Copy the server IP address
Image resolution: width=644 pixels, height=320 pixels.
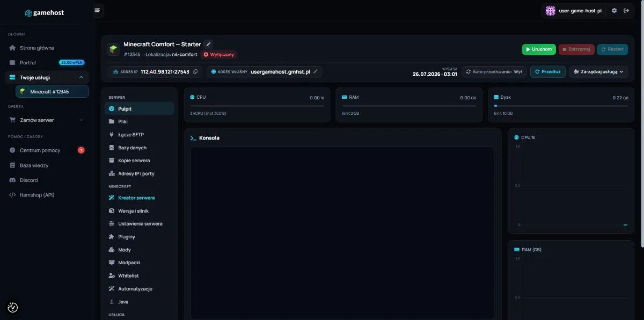[x=195, y=72]
